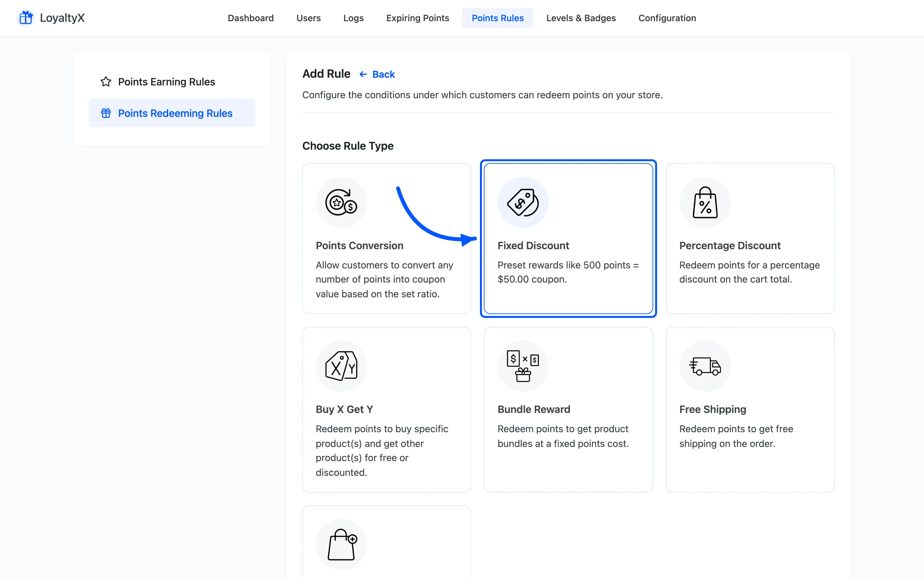924x578 pixels.
Task: Click the Points Conversion coins icon
Action: (341, 202)
